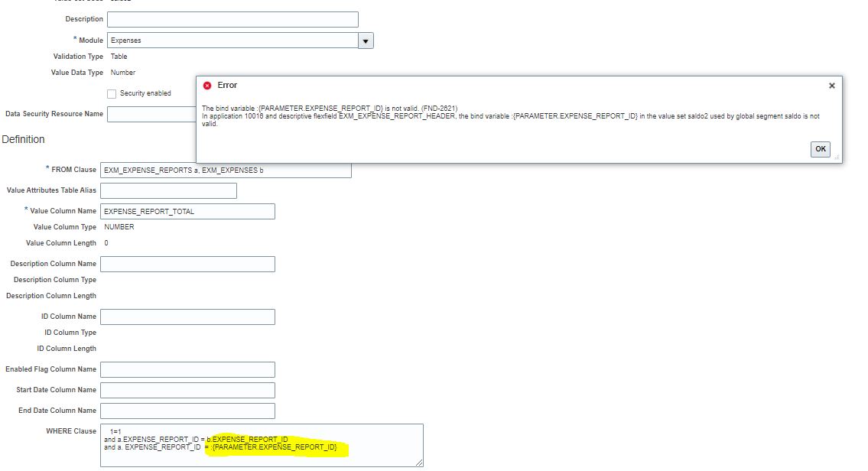This screenshot has width=868, height=471.
Task: Click the 'Error' dialog title
Action: tap(227, 85)
